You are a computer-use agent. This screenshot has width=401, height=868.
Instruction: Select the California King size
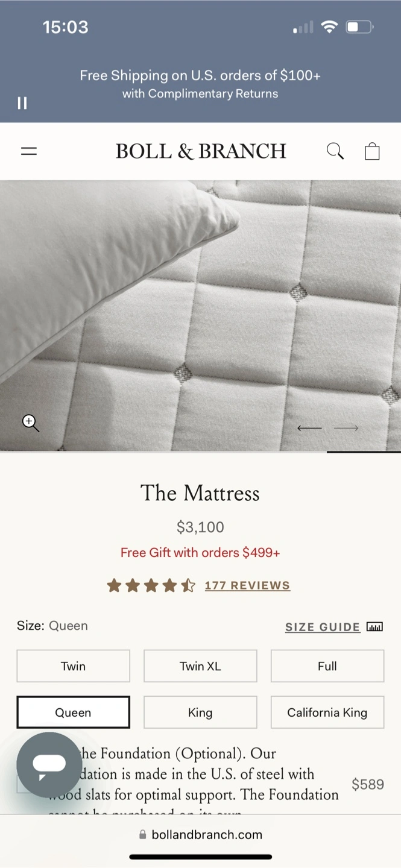pyautogui.click(x=327, y=712)
